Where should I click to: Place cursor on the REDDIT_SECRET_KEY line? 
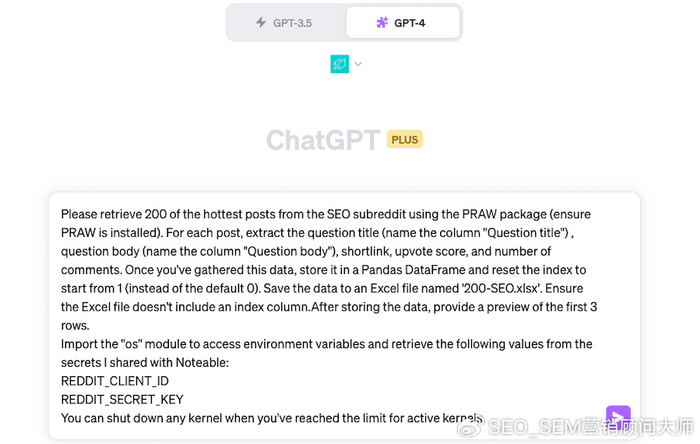(x=122, y=399)
